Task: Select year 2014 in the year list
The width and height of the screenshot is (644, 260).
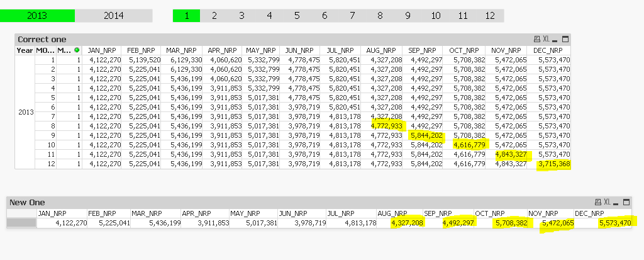Action: click(x=114, y=16)
